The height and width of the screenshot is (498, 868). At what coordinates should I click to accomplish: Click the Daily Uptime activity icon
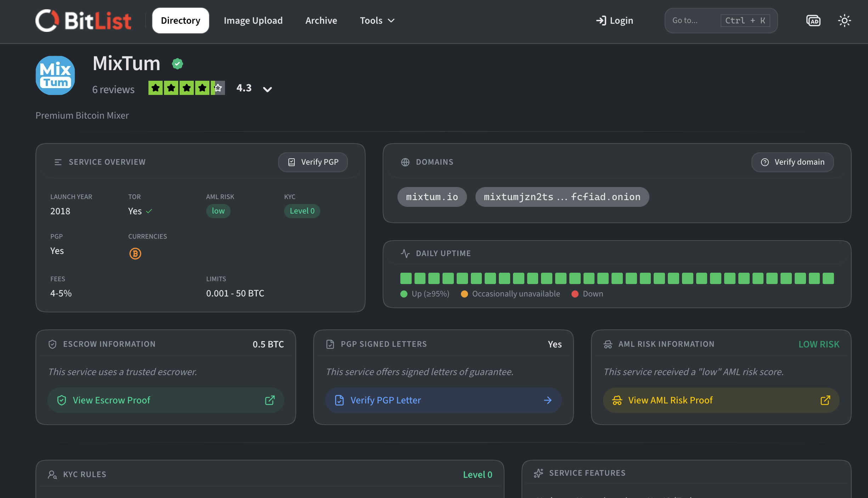(x=405, y=254)
